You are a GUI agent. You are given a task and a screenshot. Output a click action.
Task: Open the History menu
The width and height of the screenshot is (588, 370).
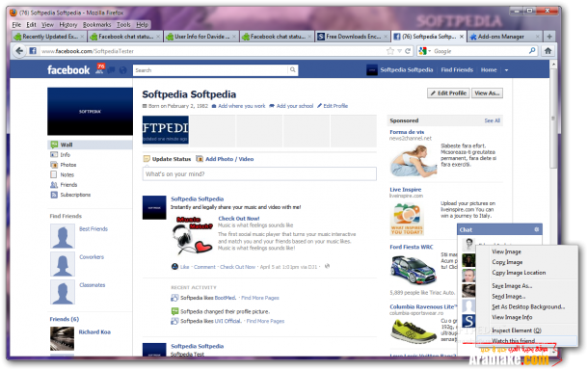point(67,25)
